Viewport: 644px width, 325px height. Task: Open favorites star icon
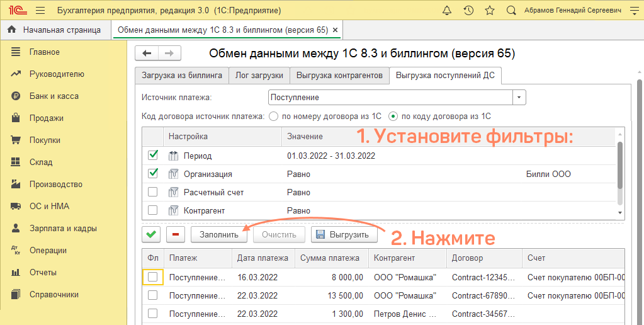490,10
